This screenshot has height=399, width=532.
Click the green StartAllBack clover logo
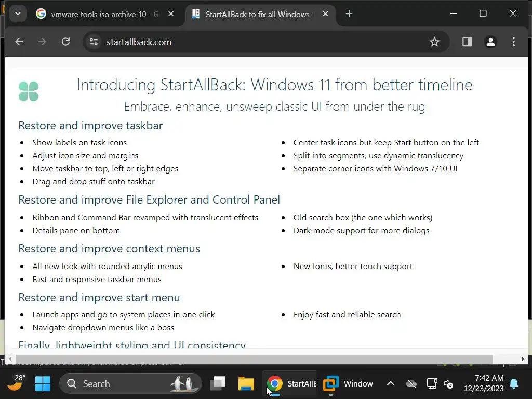(29, 91)
